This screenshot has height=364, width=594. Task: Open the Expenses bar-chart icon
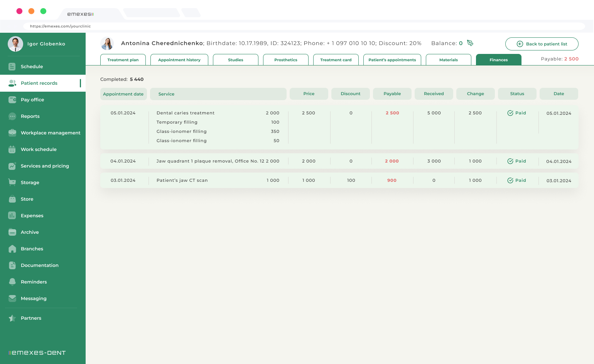coord(12,216)
